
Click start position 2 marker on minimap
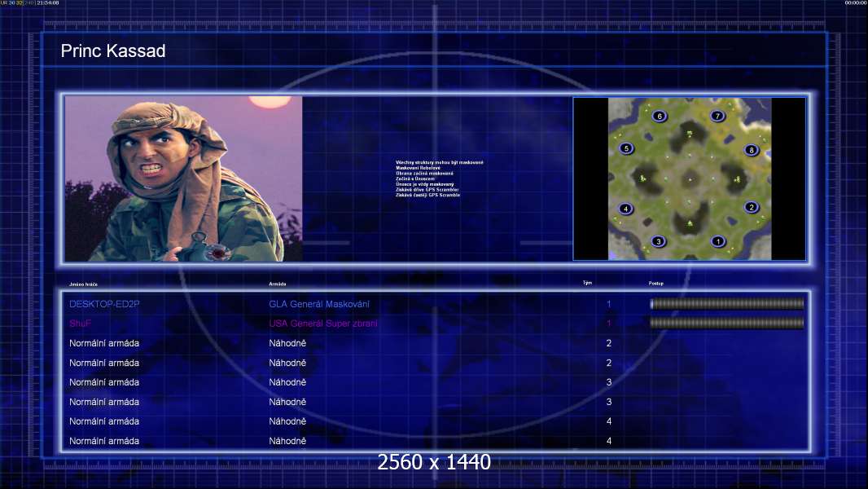click(x=752, y=207)
